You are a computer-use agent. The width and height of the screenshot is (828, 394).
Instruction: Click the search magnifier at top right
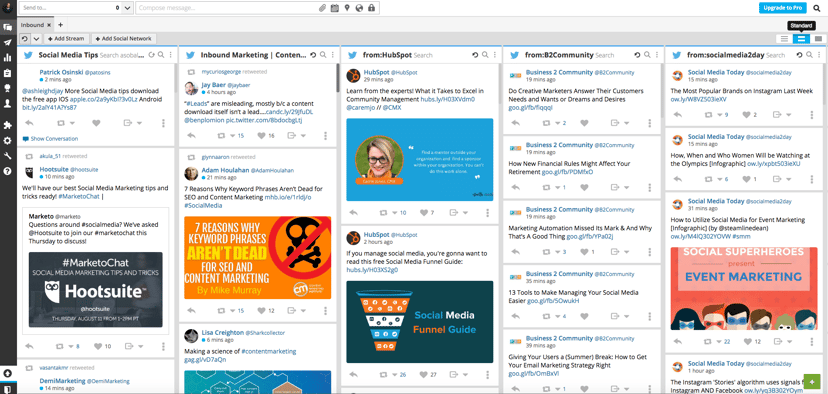[817, 8]
